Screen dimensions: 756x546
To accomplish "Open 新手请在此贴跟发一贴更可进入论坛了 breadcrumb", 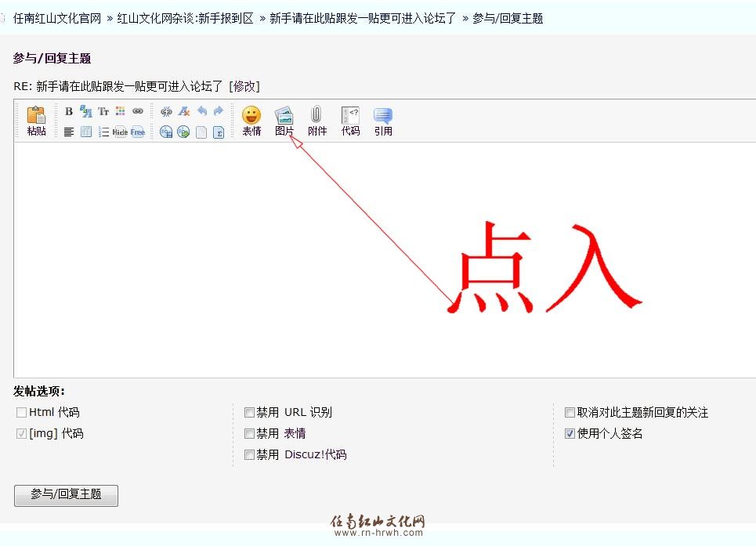I will click(x=363, y=18).
